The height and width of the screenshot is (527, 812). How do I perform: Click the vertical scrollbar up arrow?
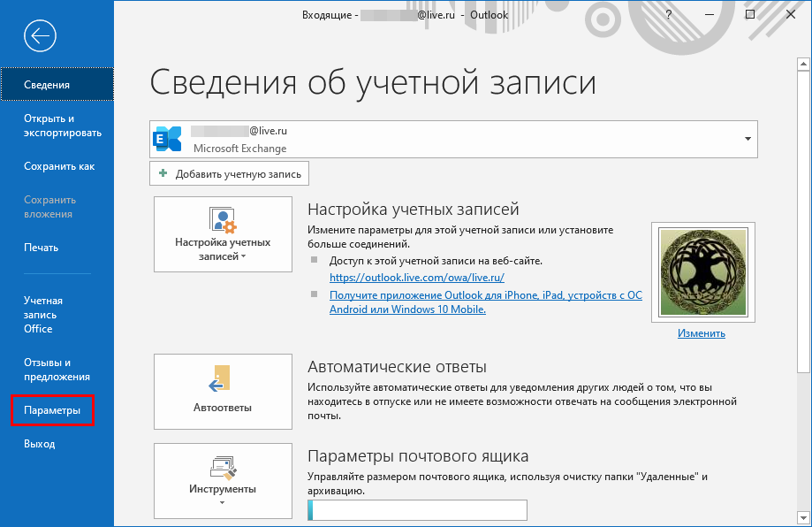pos(803,65)
